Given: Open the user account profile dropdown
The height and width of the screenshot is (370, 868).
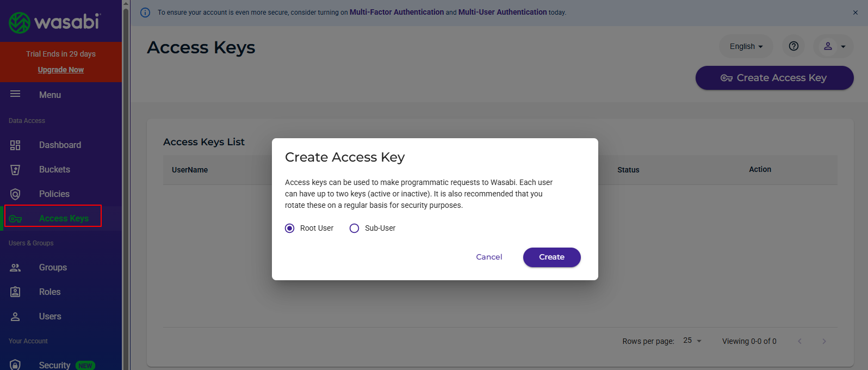Looking at the screenshot, I should click(x=833, y=46).
